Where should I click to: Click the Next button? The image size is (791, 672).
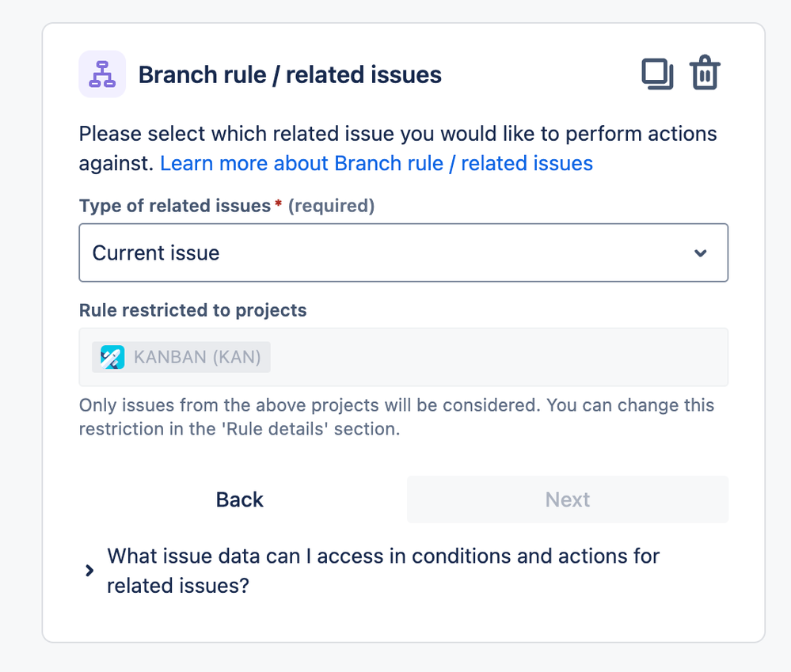click(568, 499)
